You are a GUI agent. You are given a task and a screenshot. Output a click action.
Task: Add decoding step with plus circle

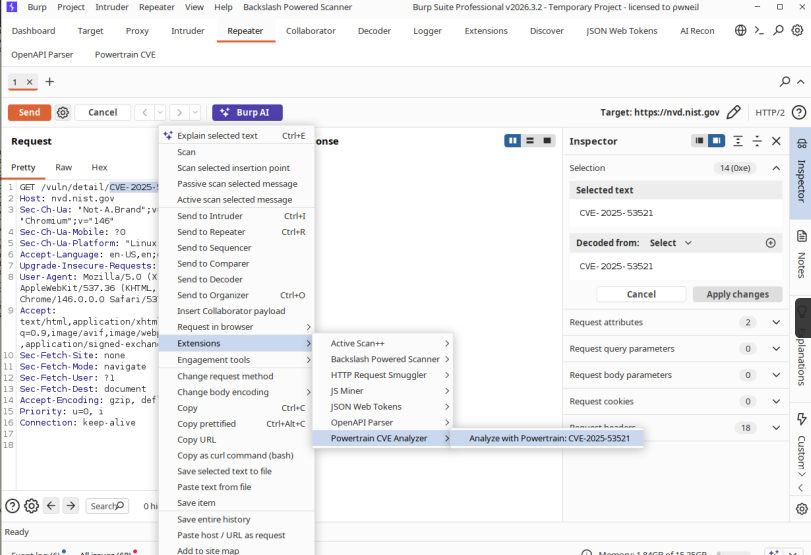[771, 243]
